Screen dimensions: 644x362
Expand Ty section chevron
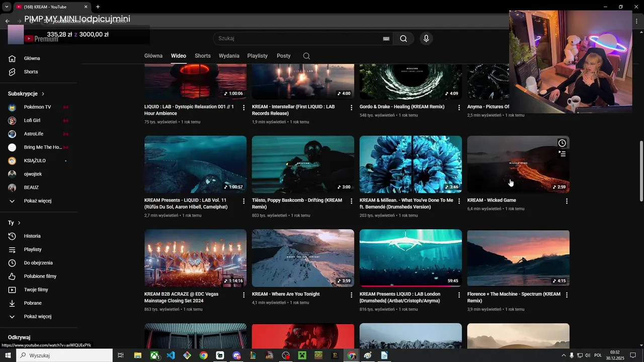(x=19, y=223)
